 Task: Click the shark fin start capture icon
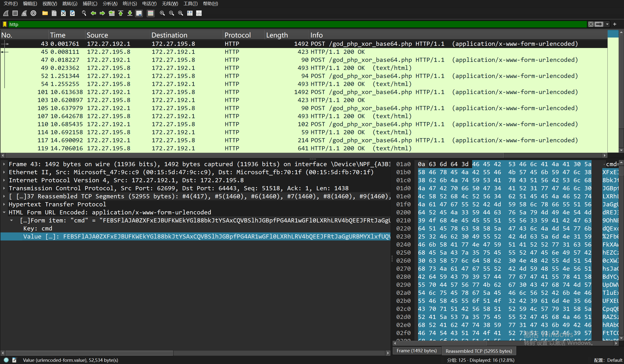click(6, 13)
